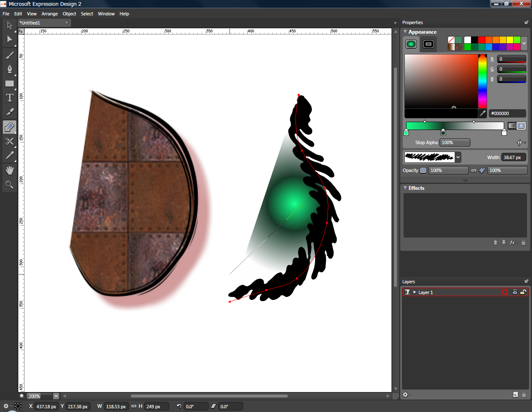Image resolution: width=532 pixels, height=412 pixels.
Task: Open the Object menu
Action: pos(69,14)
